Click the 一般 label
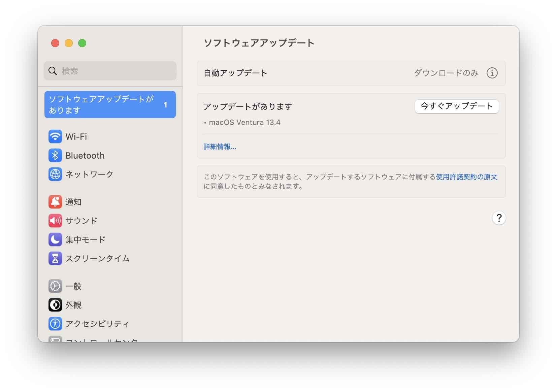The width and height of the screenshot is (557, 392). (73, 286)
